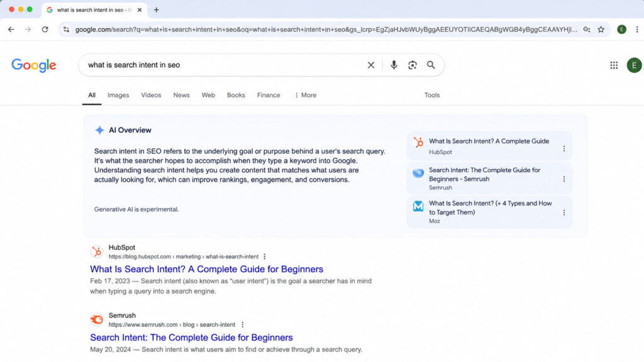Screen dimensions: 644x362
Task: Bookmark this page with the star icon
Action: (601, 30)
